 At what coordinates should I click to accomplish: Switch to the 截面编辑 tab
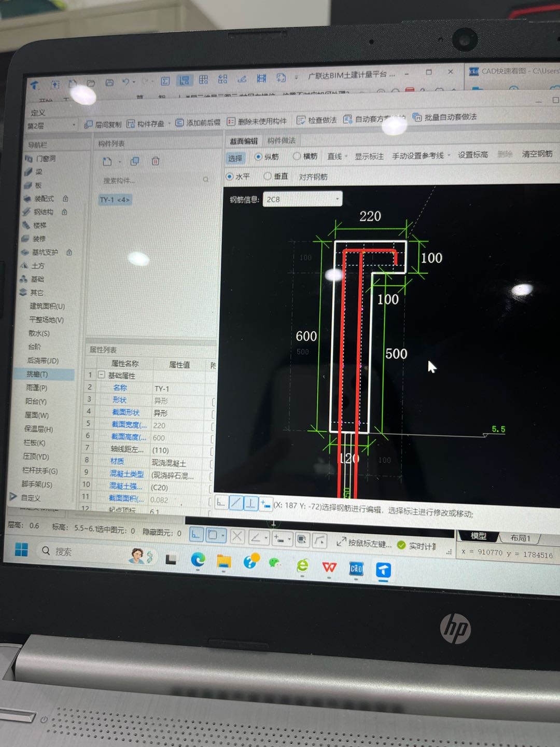(244, 141)
